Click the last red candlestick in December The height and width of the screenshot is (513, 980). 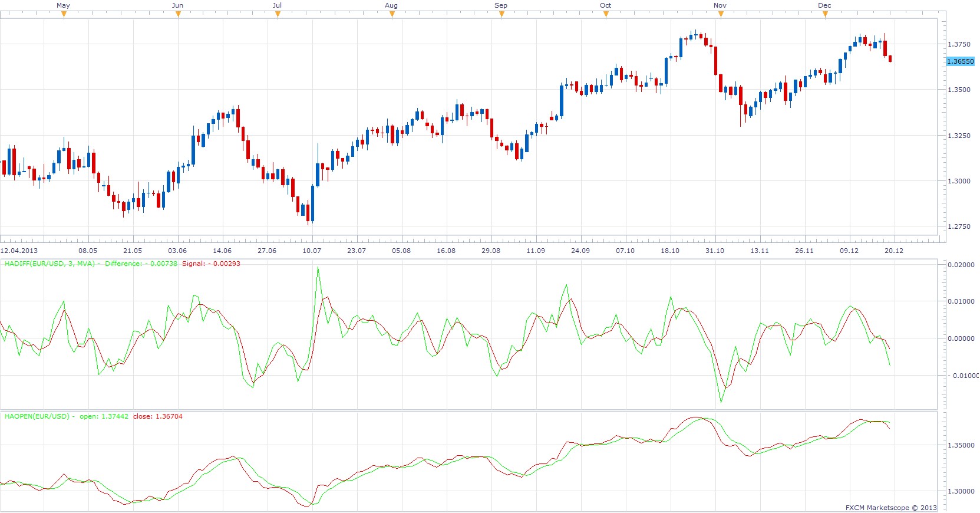(x=890, y=58)
